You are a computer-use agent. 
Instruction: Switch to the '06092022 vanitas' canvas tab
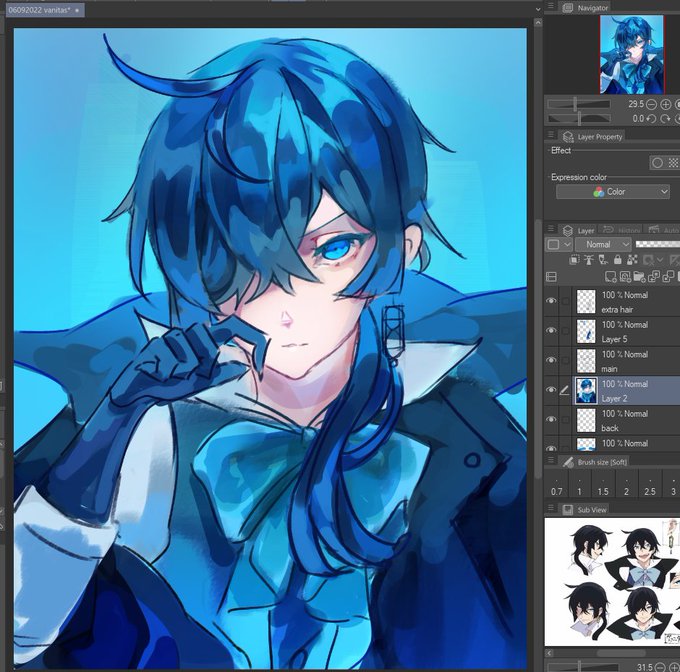(x=45, y=10)
